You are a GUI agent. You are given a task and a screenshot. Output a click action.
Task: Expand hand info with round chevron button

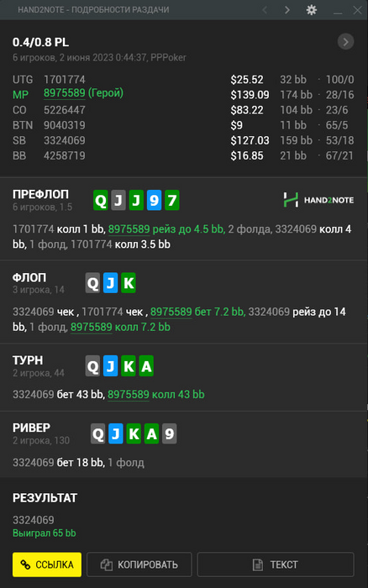coord(345,42)
